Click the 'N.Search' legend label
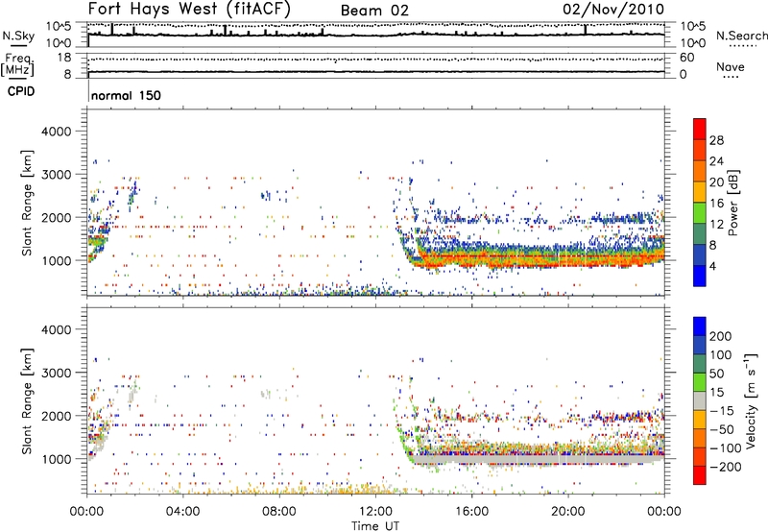768x532 pixels. click(741, 36)
